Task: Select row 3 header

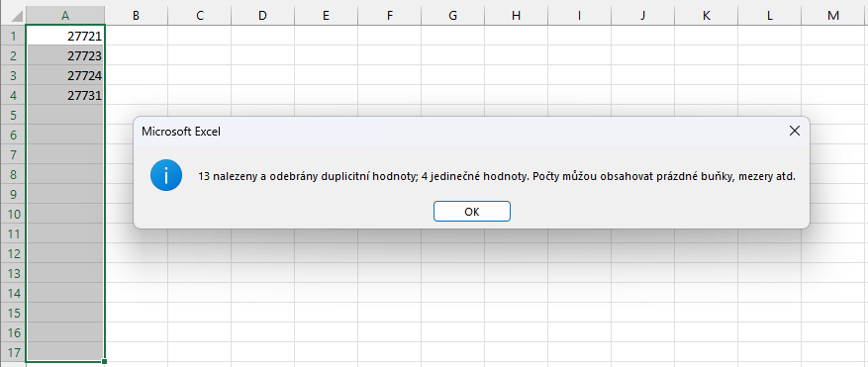Action: [x=13, y=75]
